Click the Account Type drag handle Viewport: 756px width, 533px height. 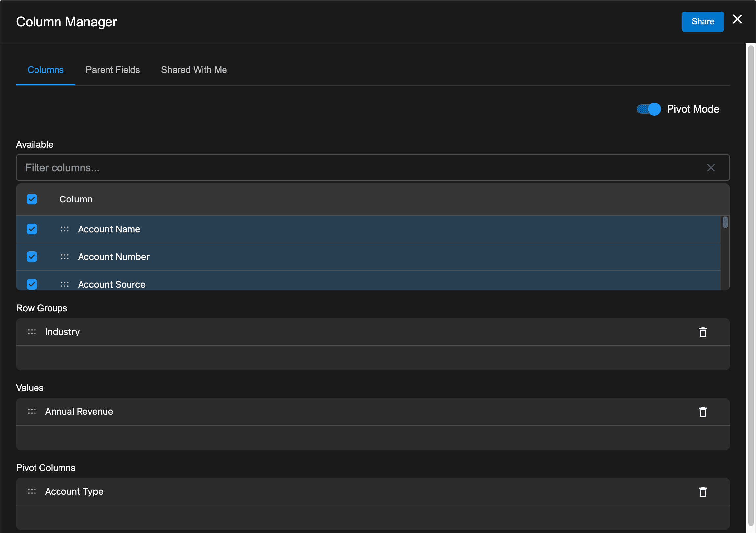coord(32,492)
